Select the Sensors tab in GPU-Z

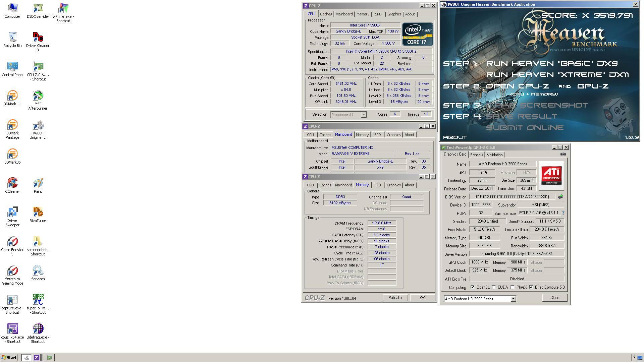click(476, 155)
